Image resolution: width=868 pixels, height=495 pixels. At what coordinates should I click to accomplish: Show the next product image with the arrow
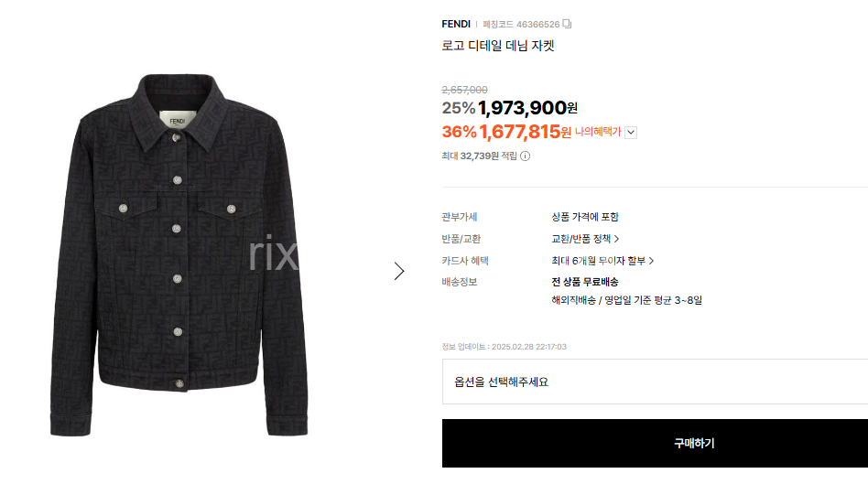point(399,271)
